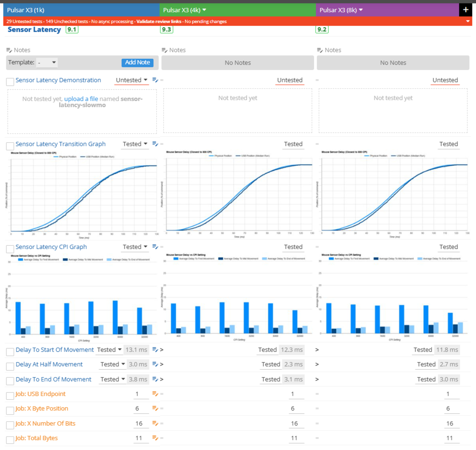Viewport: 476px width, 450px height.
Task: Click note icon on Delay To Start Of Movement row
Action: [x=155, y=350]
